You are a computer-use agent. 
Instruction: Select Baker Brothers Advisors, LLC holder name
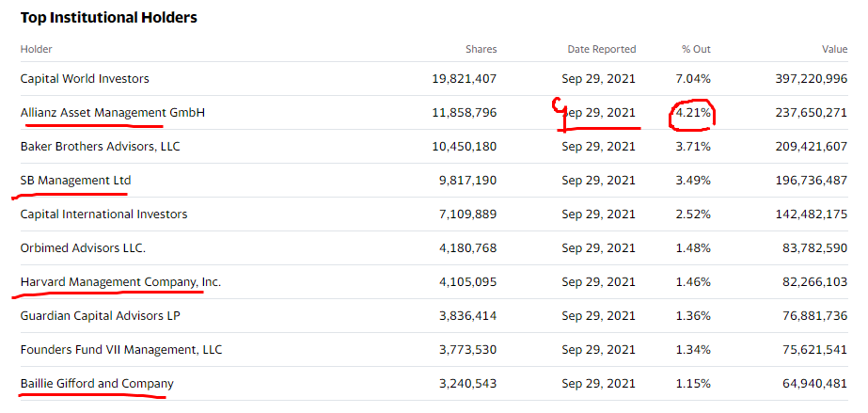[x=101, y=147]
